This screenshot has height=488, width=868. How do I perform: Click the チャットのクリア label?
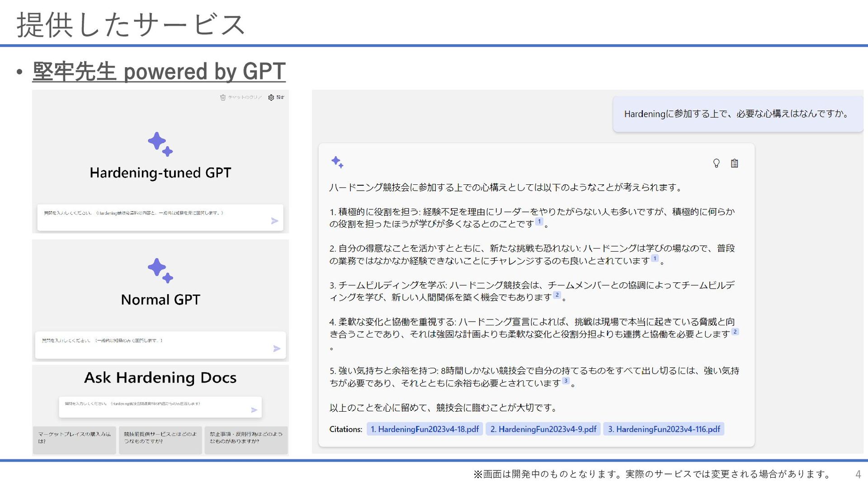point(245,98)
